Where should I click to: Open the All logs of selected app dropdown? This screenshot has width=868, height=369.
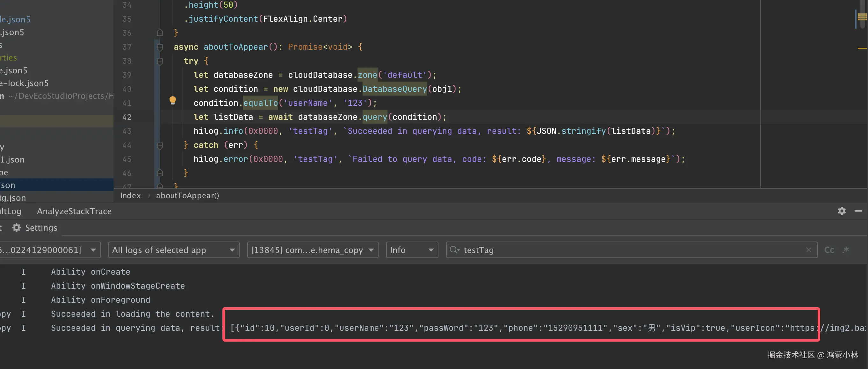(x=173, y=250)
